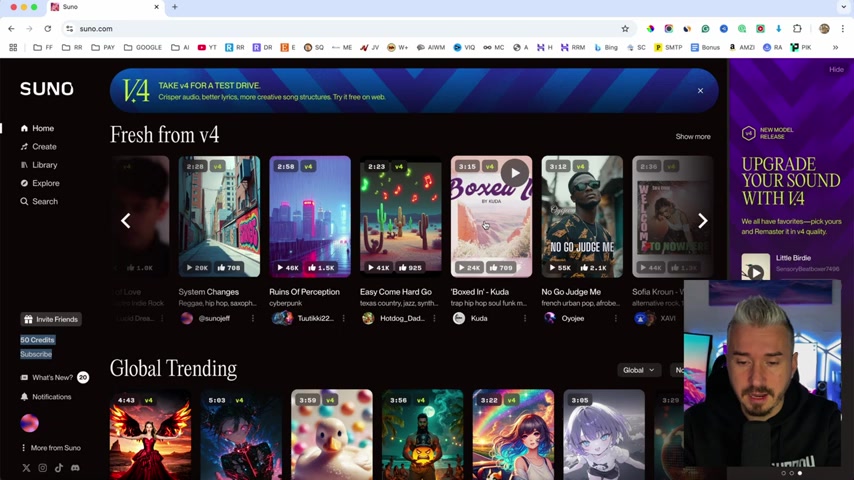The width and height of the screenshot is (854, 480).
Task: Open options menu for Ruins Of Perception
Action: coord(344,318)
